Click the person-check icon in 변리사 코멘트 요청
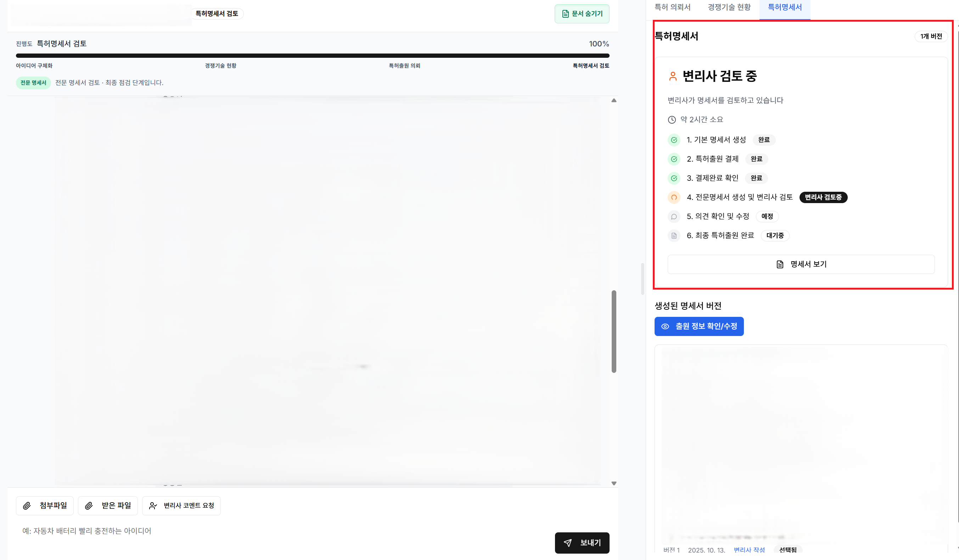 [x=153, y=505]
